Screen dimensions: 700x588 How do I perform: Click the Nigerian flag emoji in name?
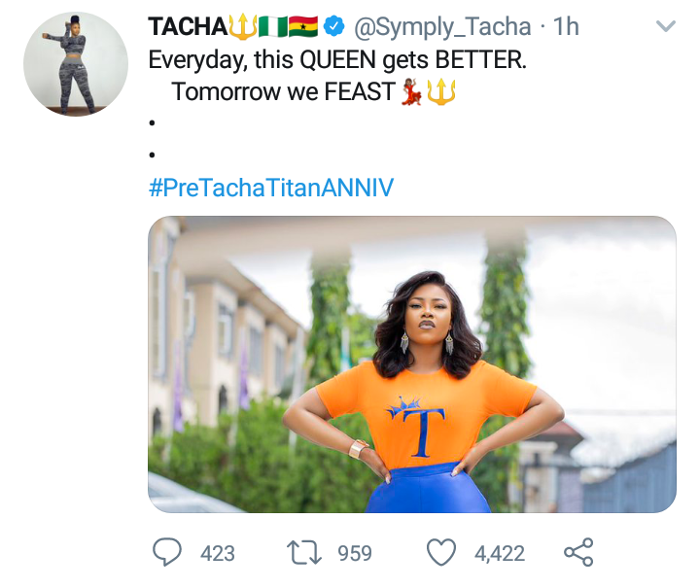(273, 26)
